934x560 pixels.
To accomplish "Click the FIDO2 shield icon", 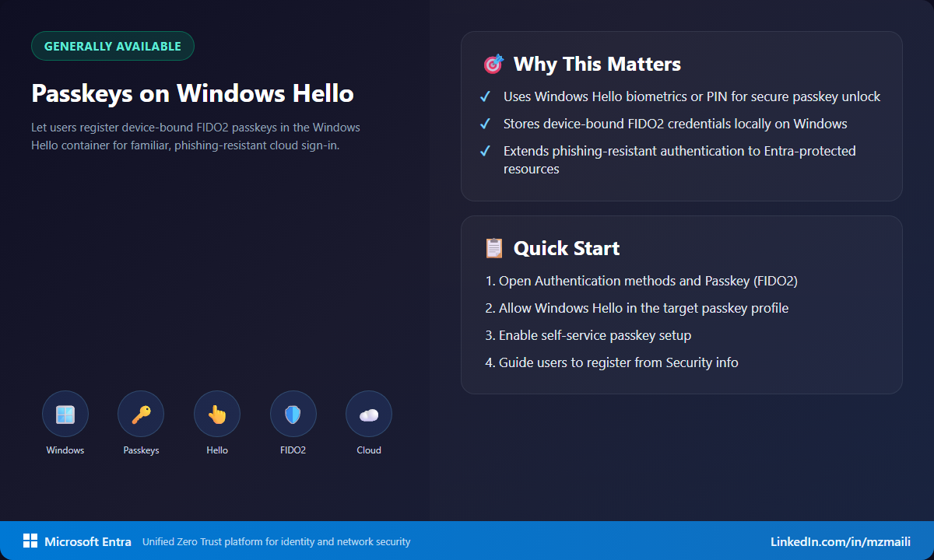I will pyautogui.click(x=293, y=414).
